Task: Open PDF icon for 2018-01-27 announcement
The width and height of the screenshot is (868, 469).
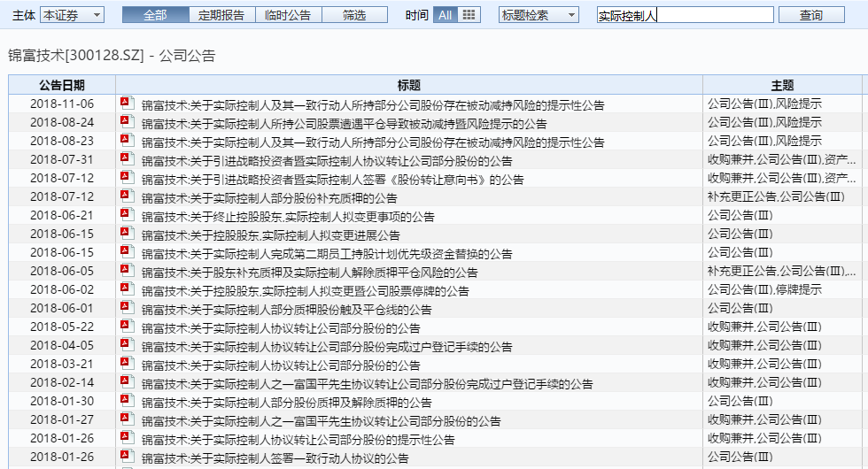Action: tap(128, 419)
